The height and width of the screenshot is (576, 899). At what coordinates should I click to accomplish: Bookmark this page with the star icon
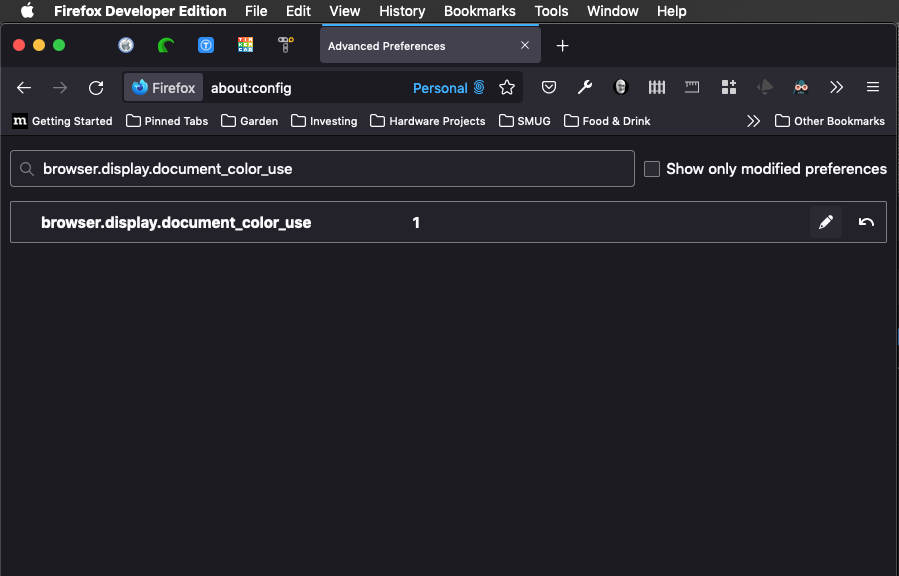[507, 88]
